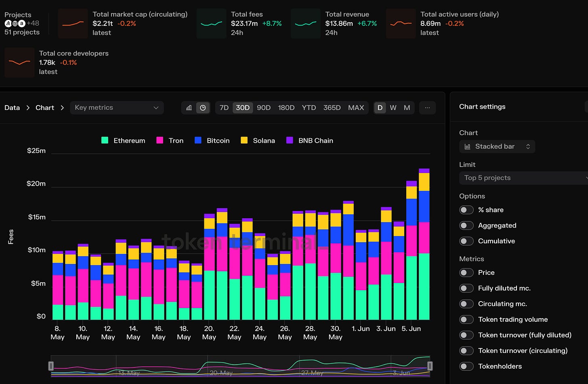Image resolution: width=588 pixels, height=384 pixels.
Task: Click the 27. May marker in navigator
Action: (x=312, y=373)
